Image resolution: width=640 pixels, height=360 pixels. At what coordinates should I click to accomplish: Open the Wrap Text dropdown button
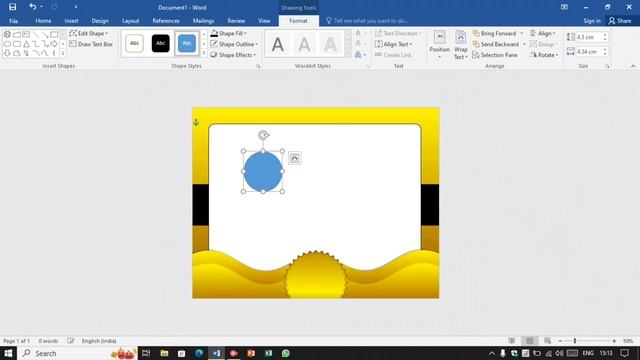(x=460, y=45)
